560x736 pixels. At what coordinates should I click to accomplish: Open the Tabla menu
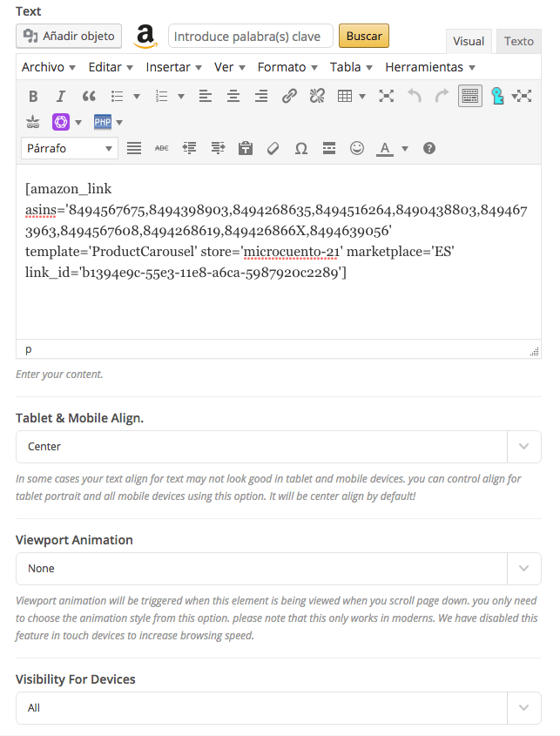351,67
